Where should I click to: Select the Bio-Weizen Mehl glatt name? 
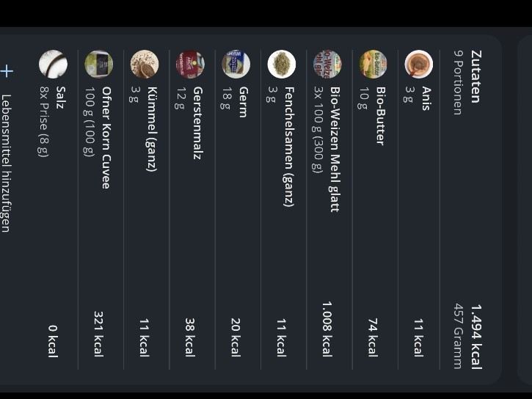pos(335,149)
